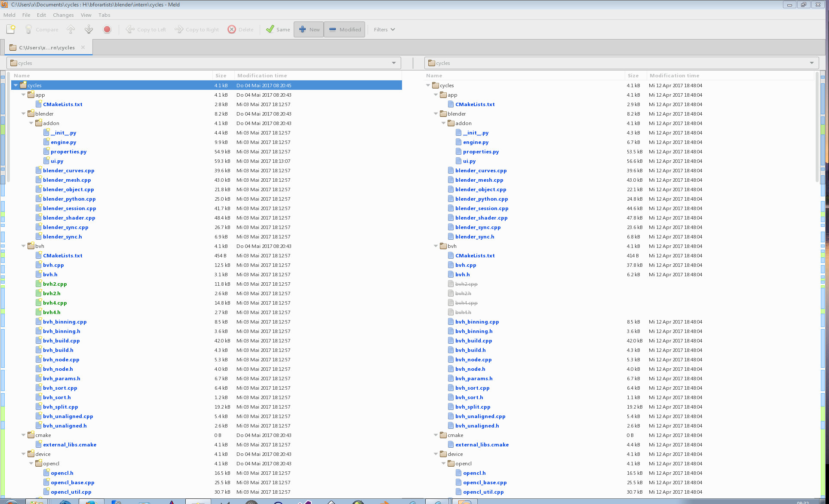
Task: Open the Changes menu
Action: coord(63,15)
